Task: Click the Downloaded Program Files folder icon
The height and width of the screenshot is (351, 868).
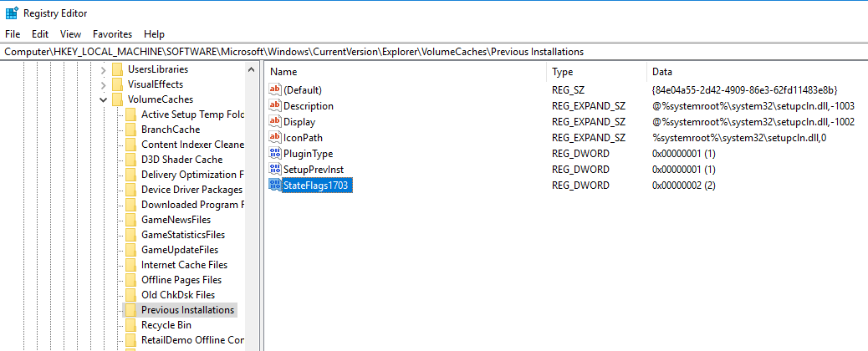Action: (130, 204)
